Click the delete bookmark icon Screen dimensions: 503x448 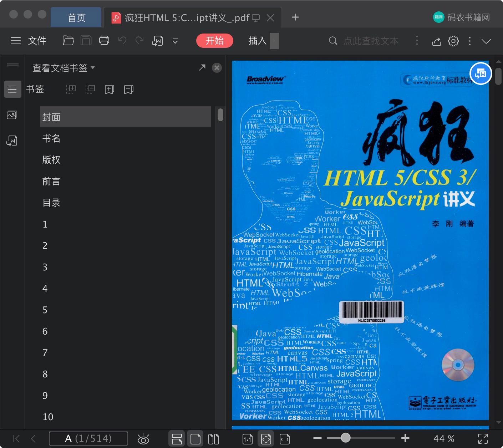[x=129, y=90]
